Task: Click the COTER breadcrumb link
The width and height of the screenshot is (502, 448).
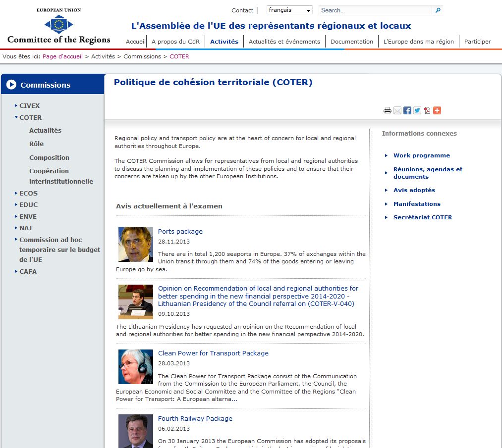Action: pos(179,56)
